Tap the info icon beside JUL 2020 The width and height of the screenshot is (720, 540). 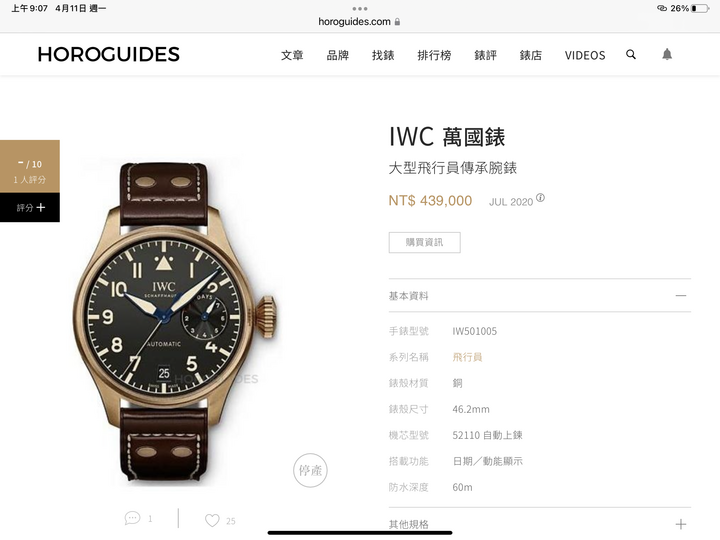[540, 198]
